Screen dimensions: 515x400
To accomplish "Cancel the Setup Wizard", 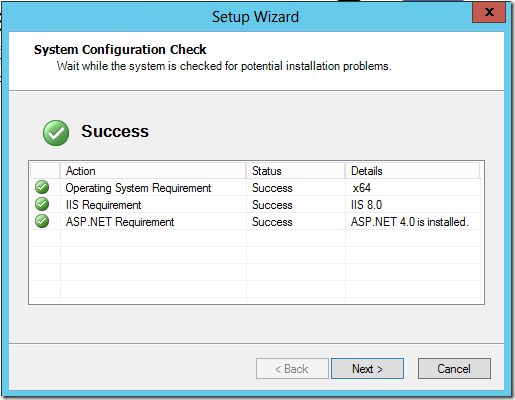I will click(454, 369).
